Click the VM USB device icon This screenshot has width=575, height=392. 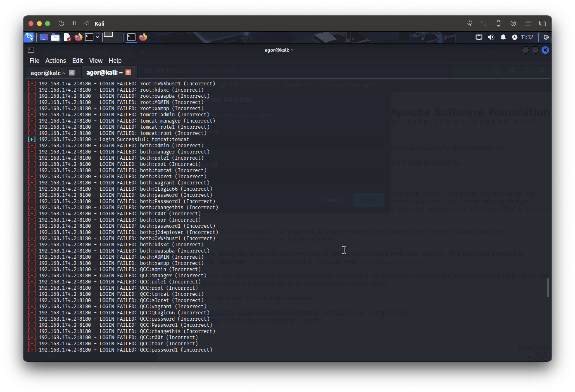click(x=498, y=24)
